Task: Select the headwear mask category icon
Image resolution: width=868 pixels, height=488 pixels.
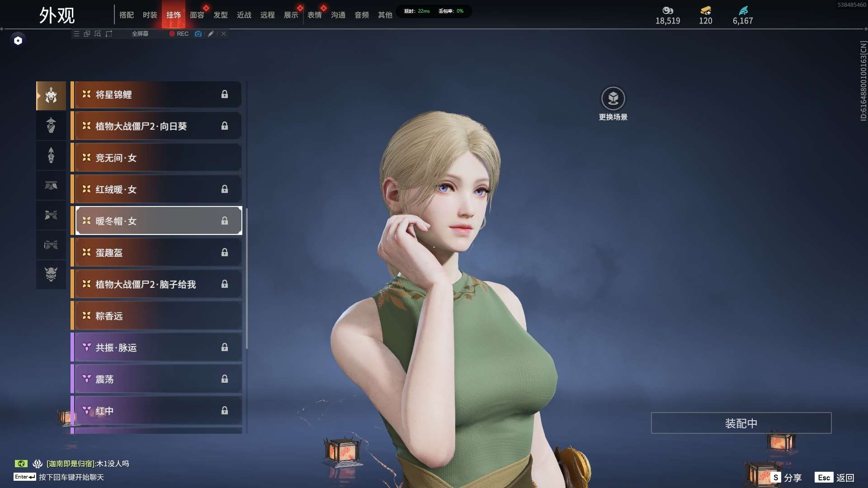Action: coord(51,96)
